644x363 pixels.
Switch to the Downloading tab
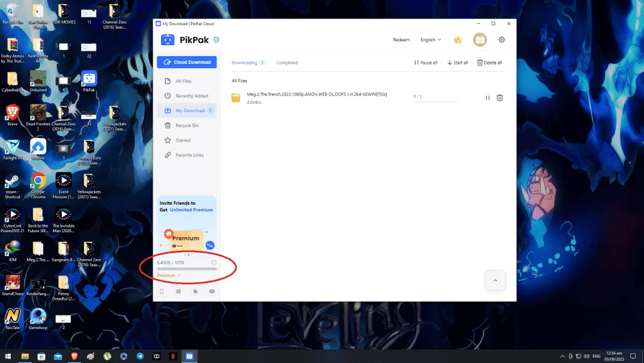(247, 63)
